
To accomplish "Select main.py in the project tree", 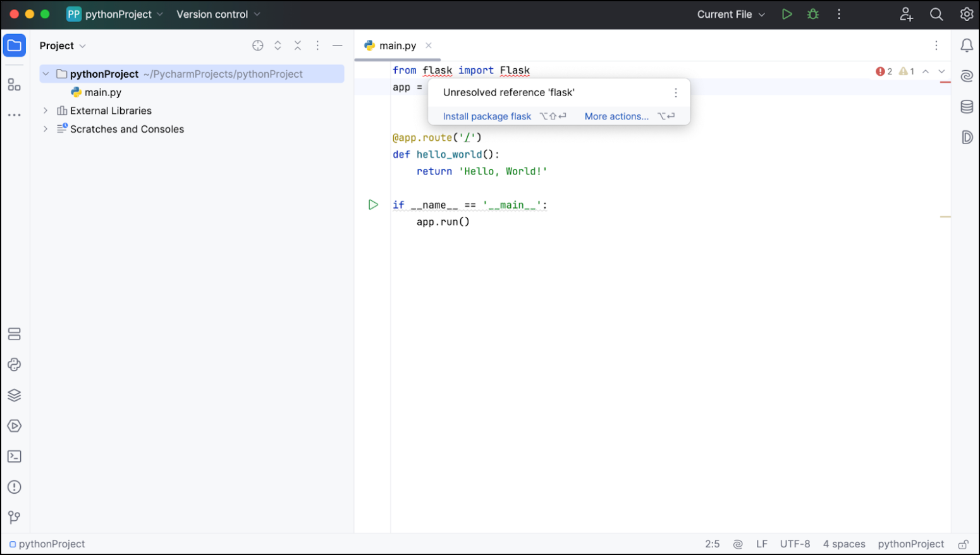I will [102, 92].
